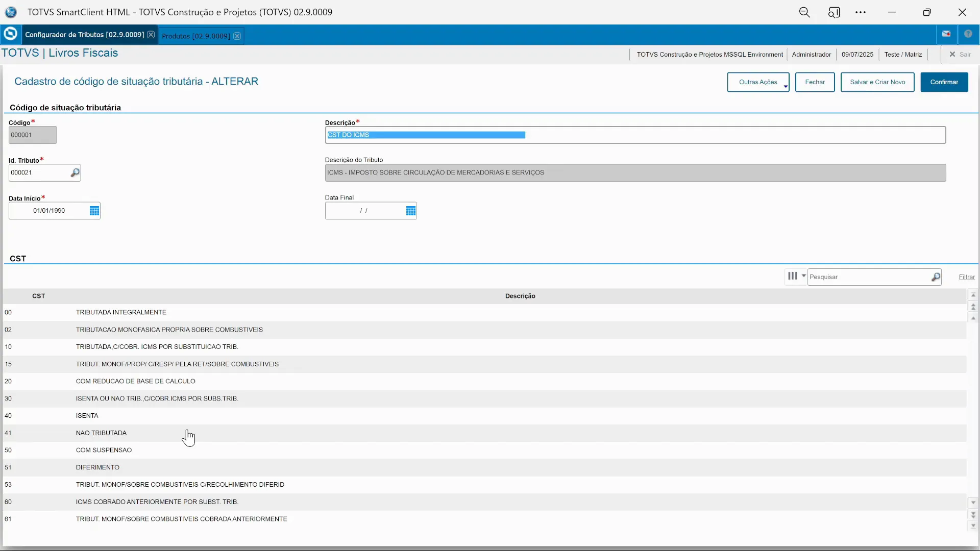This screenshot has width=980, height=551.
Task: Open the three-dots more options menu
Action: 861,12
